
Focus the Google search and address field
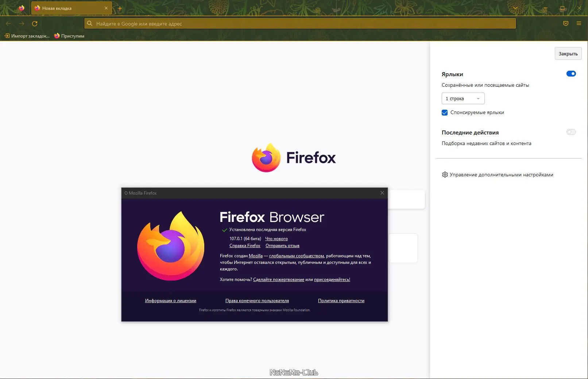tap(300, 24)
